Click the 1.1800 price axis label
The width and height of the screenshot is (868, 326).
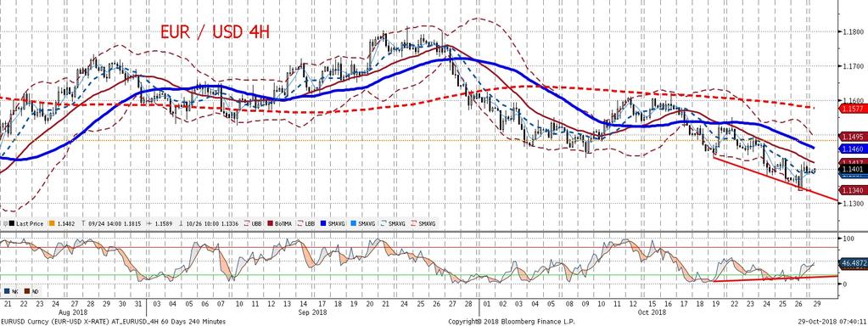(853, 31)
